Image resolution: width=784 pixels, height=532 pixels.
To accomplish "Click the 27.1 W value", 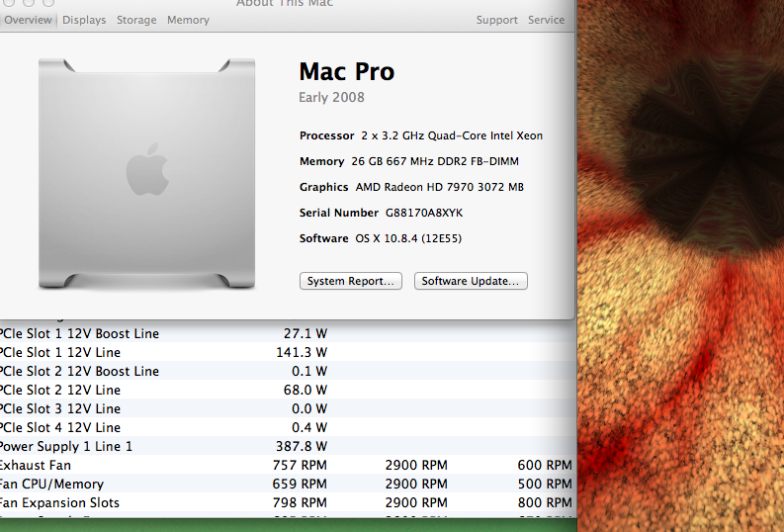I will [x=305, y=333].
